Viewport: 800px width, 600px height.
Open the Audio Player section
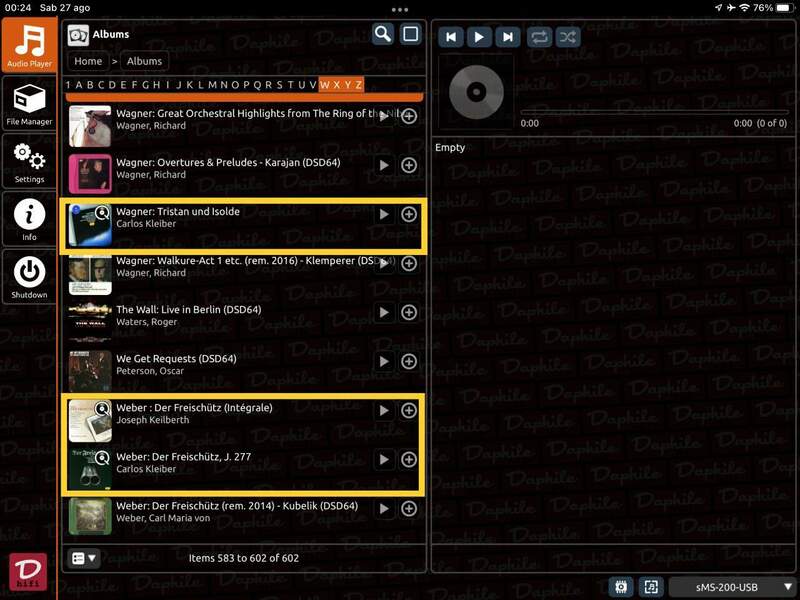pos(29,47)
